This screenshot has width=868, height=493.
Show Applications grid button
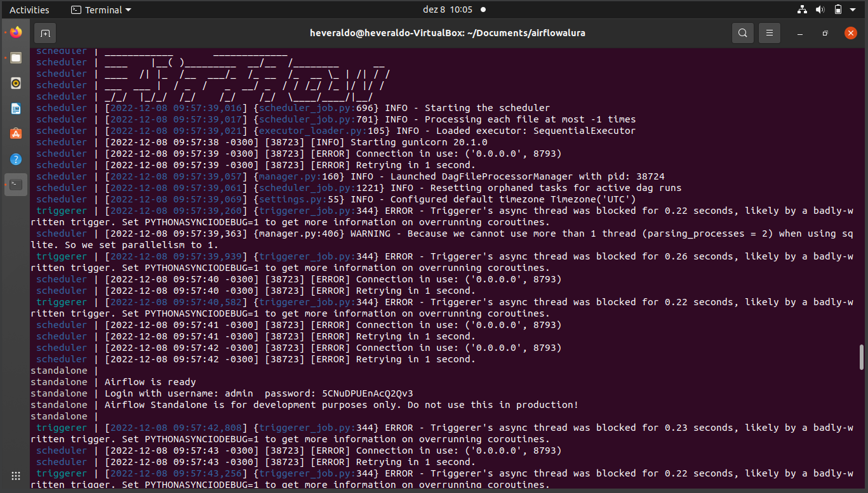tap(16, 476)
